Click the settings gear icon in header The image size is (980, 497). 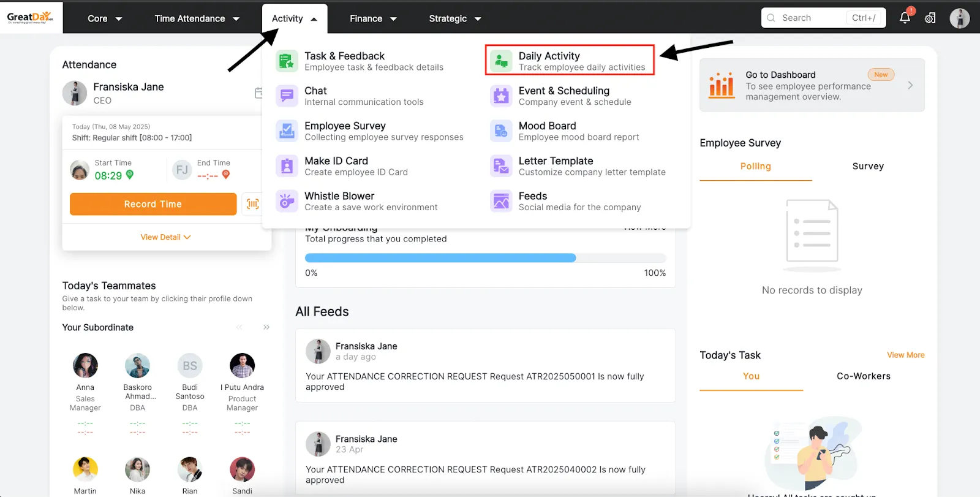tap(930, 18)
